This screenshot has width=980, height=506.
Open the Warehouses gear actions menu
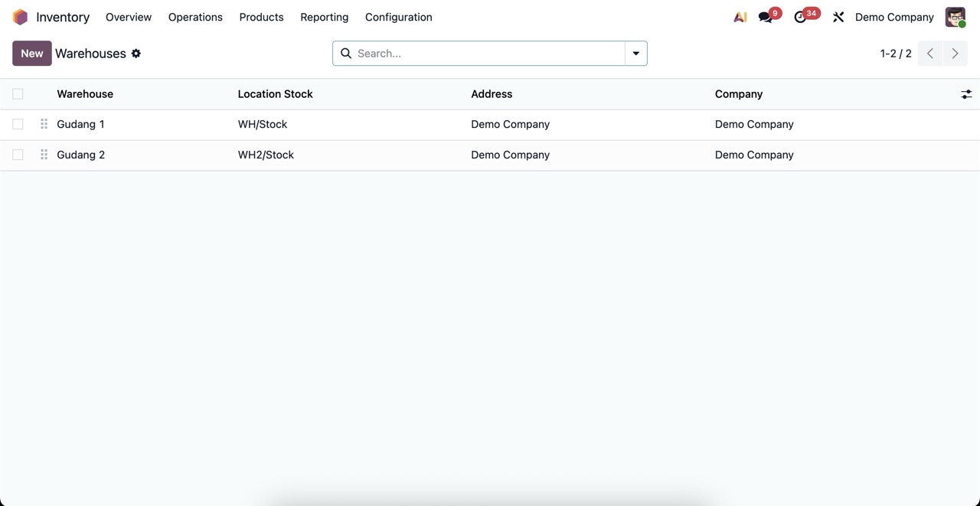[136, 54]
